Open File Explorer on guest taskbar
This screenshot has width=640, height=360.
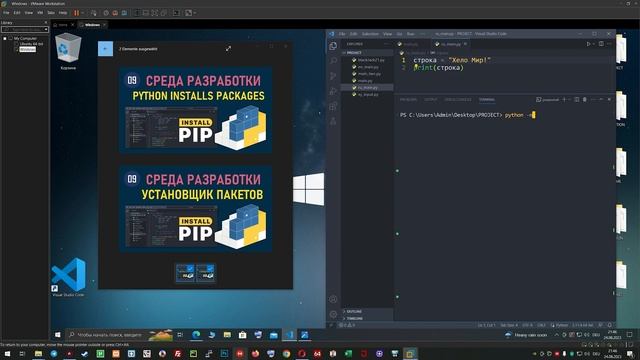[227, 335]
